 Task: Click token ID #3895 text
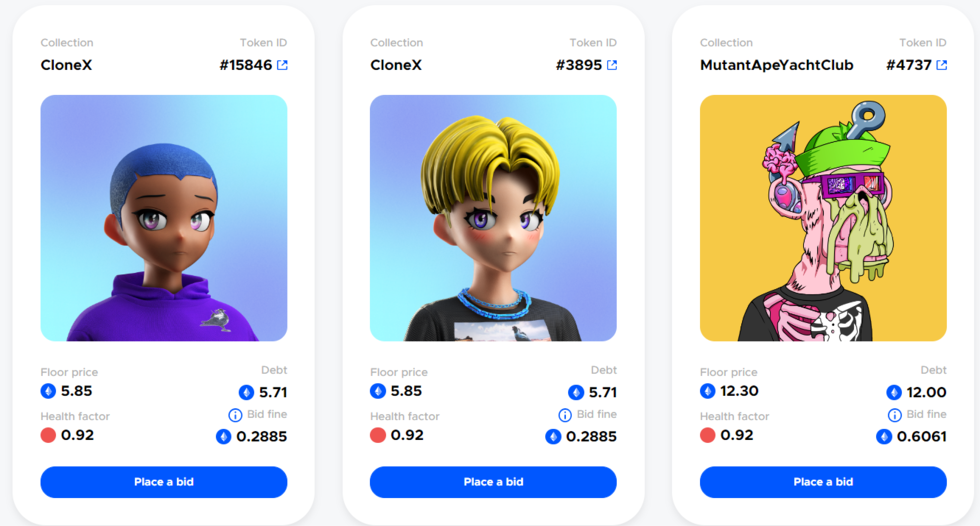[x=579, y=65]
